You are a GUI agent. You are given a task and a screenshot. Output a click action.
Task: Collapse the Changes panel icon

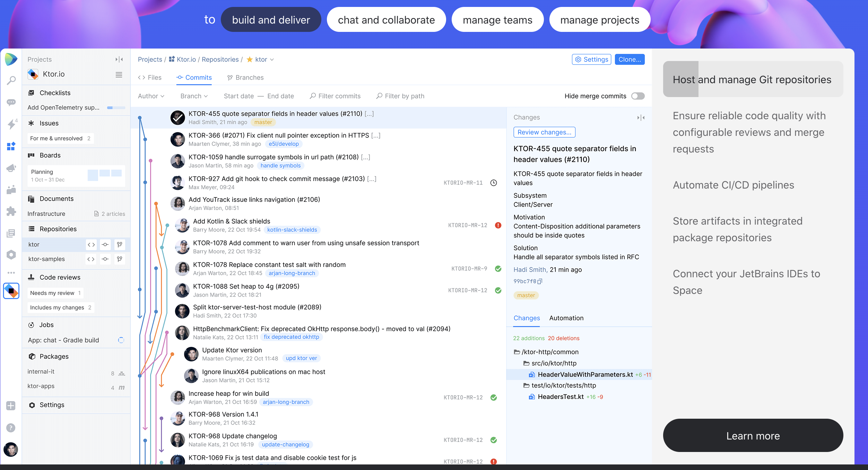641,118
